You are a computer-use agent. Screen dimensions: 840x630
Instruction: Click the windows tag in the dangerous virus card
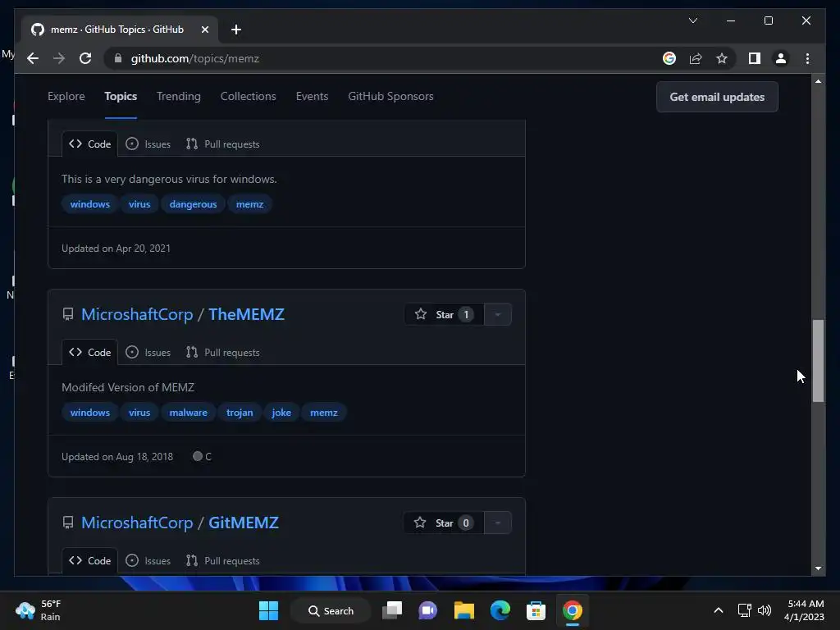click(x=90, y=204)
